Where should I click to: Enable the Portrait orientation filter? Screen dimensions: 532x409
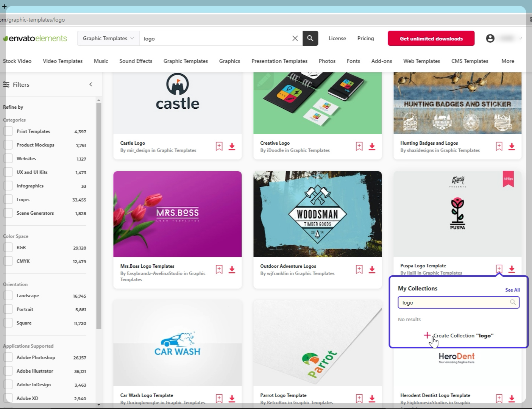point(8,309)
